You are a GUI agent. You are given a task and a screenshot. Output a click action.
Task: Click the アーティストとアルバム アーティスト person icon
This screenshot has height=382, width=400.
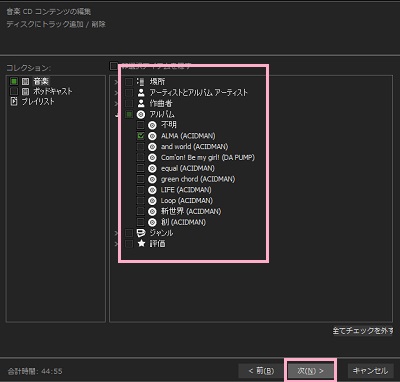[x=141, y=92]
